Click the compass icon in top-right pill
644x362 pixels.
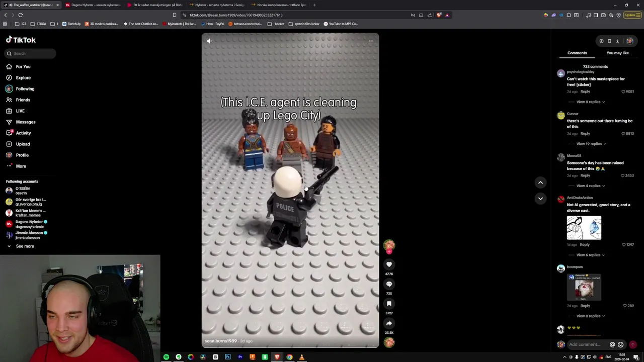point(601,41)
